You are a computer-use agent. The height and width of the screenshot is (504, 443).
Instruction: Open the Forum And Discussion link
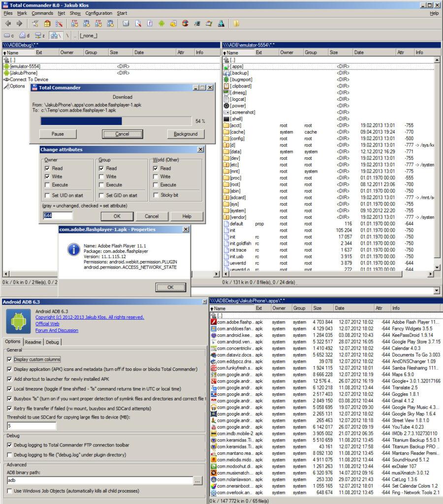tap(57, 330)
